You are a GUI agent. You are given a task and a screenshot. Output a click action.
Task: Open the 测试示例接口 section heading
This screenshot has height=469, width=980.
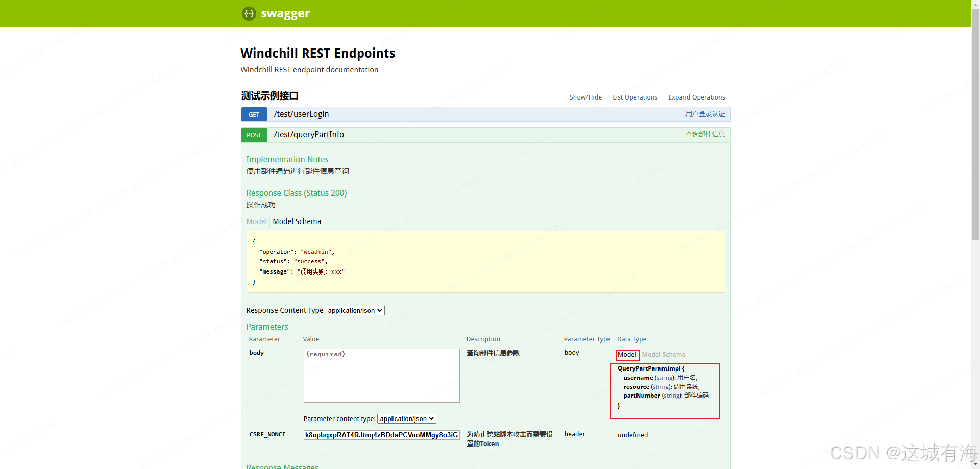pyautogui.click(x=269, y=96)
